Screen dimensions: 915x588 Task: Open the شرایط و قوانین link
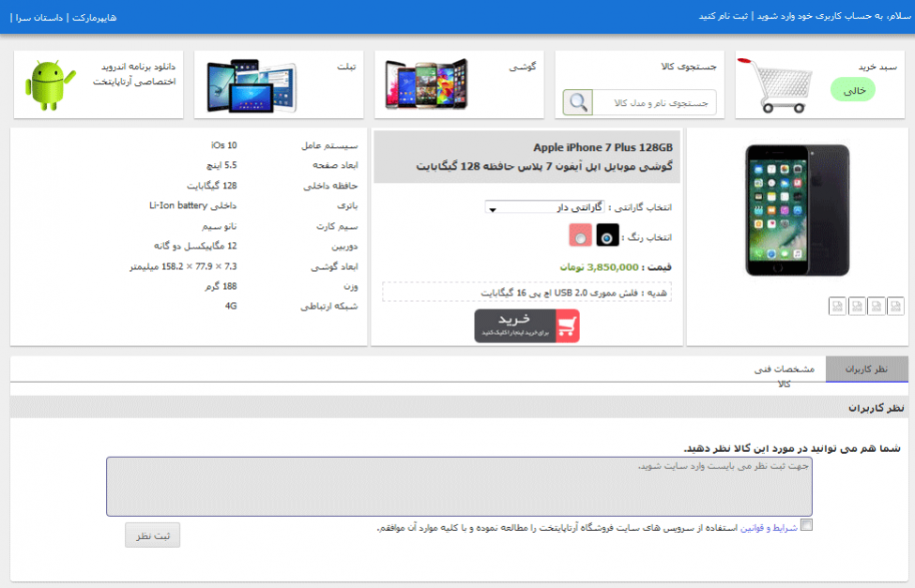[769, 528]
